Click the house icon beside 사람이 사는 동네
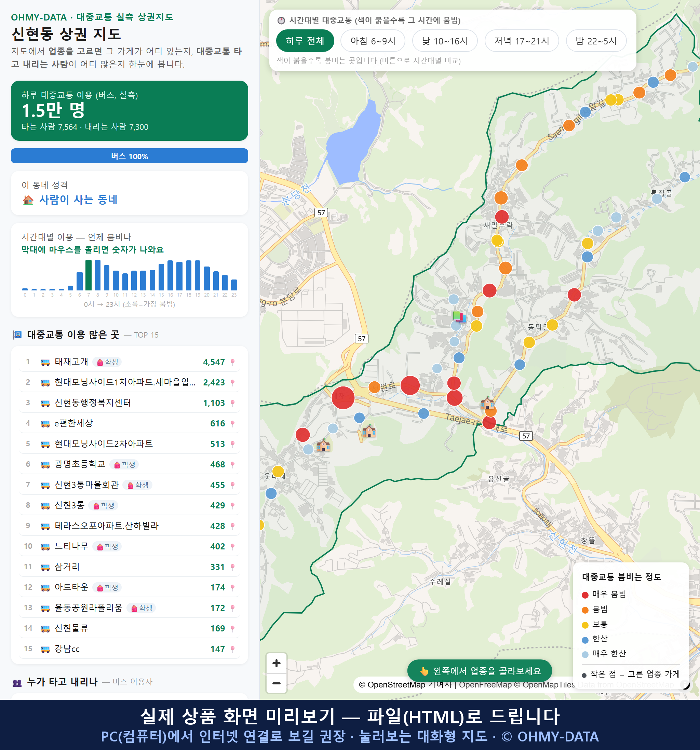 click(x=28, y=200)
